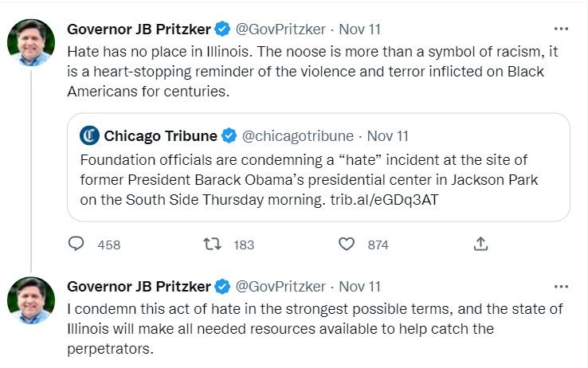Click @GovPritzker handle in first tweet
Screen dimensions: 588x368
pos(281,29)
